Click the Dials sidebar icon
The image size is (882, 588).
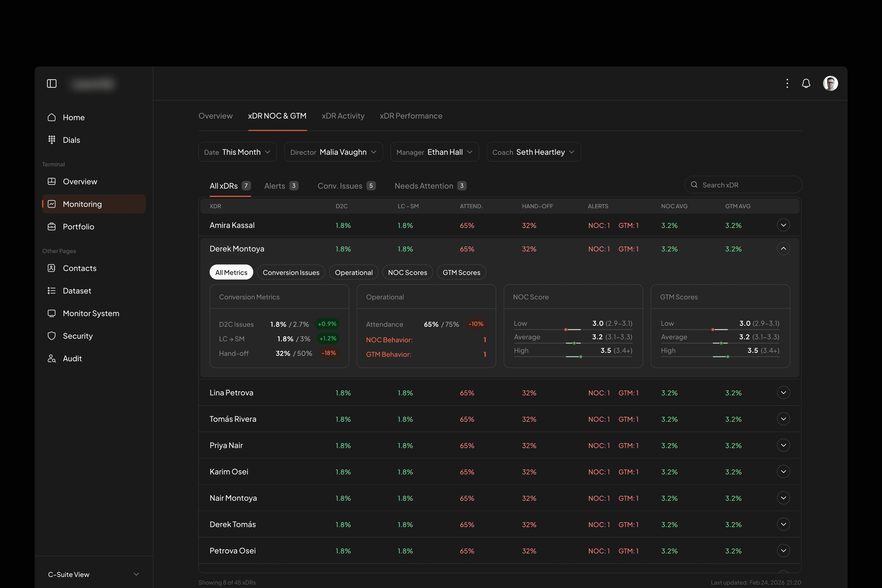point(52,140)
